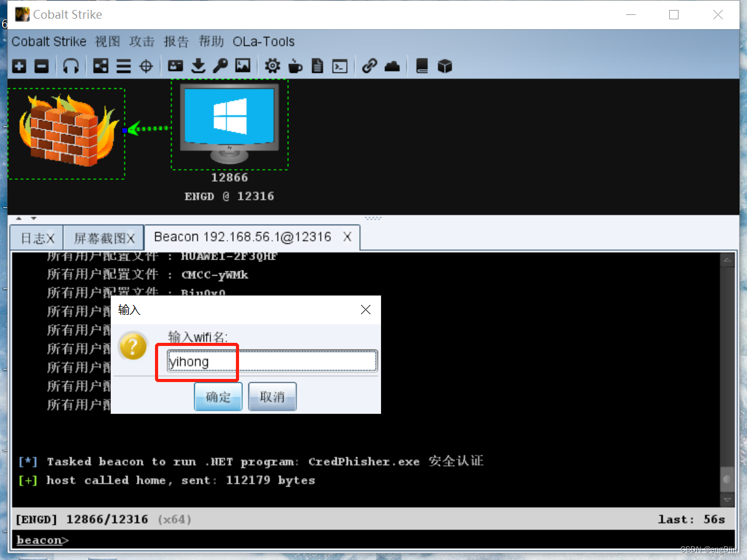Click the plus connect toolbar icon
Screen dimensions: 747x560
click(x=19, y=66)
